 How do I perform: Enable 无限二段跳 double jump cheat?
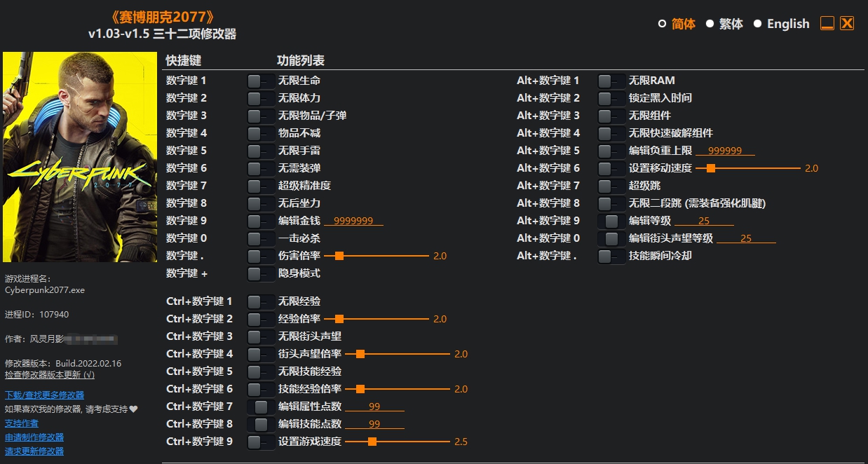pos(611,203)
